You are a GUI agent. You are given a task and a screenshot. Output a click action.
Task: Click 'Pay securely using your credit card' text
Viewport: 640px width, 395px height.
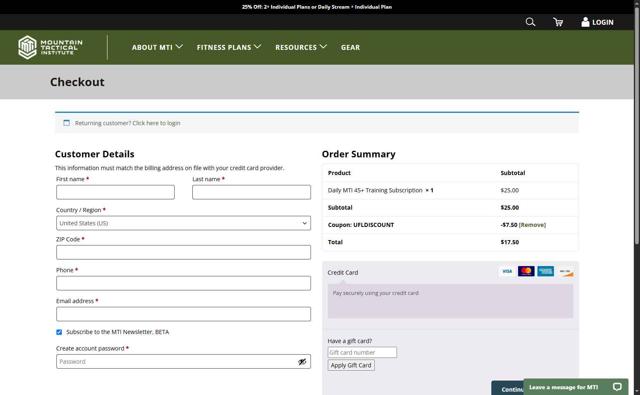(376, 293)
